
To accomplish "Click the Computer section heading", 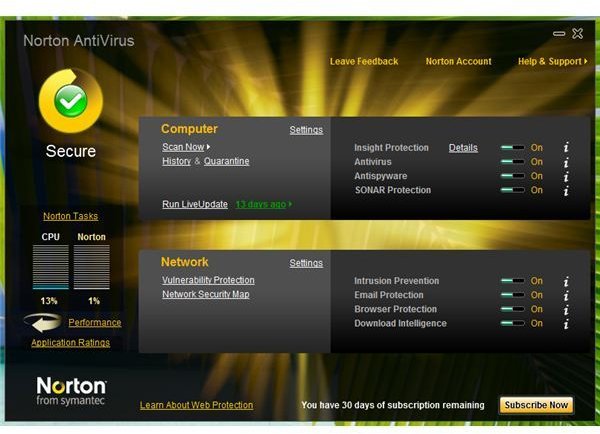I will point(189,129).
